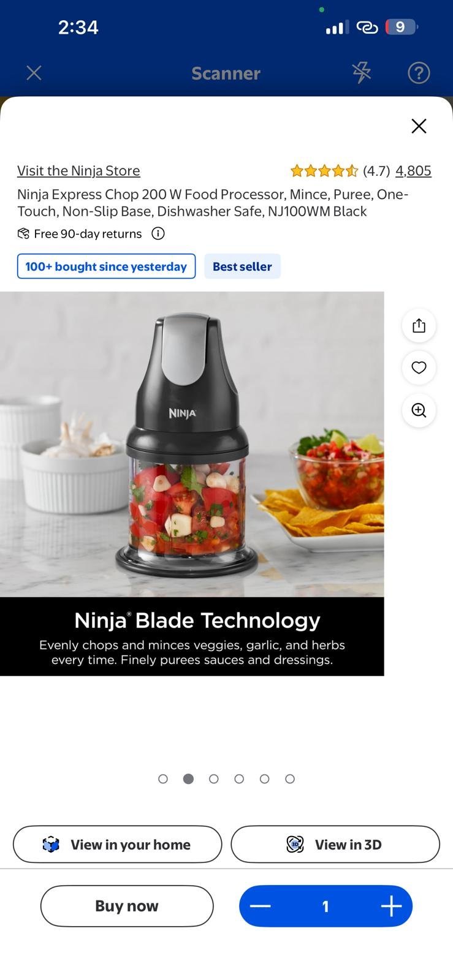This screenshot has width=453, height=980.
Task: Increase quantity with plus icon
Action: point(391,906)
